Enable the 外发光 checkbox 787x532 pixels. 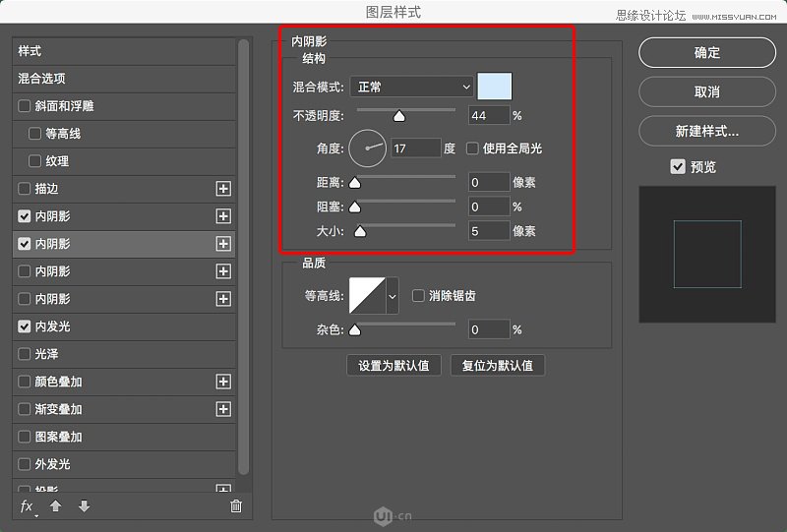click(x=24, y=465)
